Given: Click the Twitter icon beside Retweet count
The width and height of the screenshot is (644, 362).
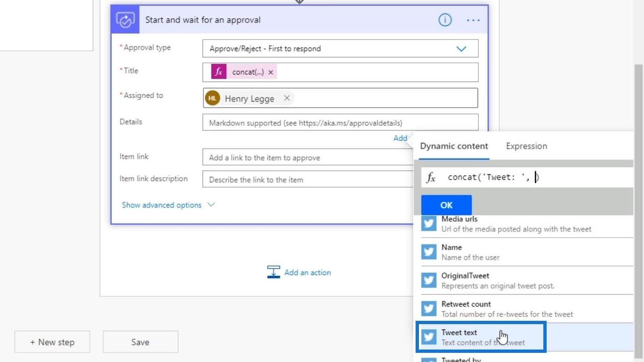Looking at the screenshot, I should coord(429,309).
